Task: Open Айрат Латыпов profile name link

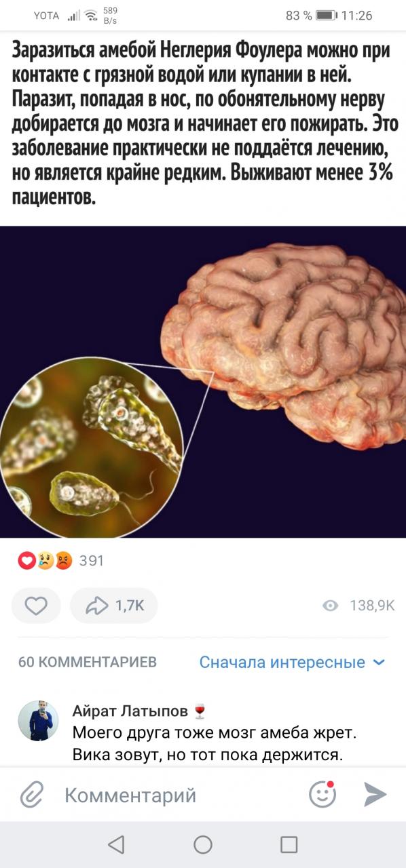Action: coord(131,711)
